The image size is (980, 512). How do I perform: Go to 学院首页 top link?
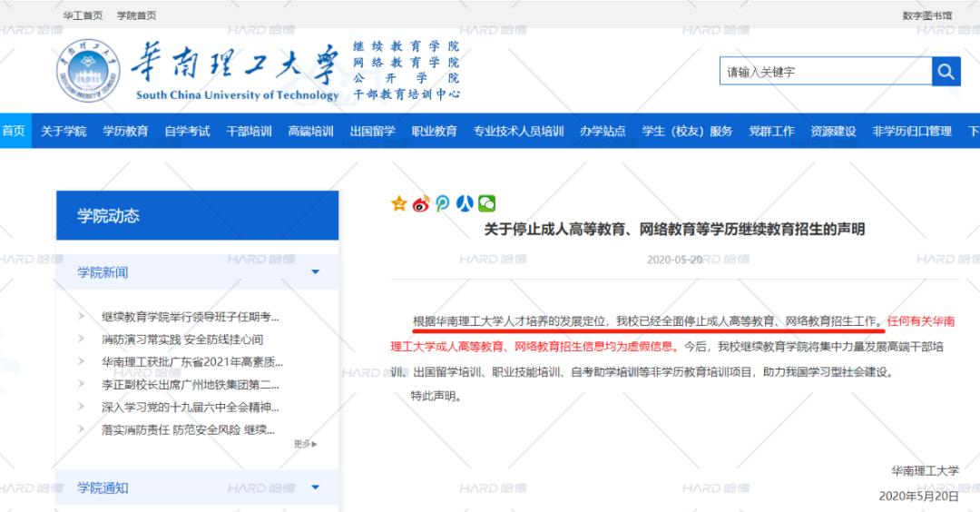(x=136, y=15)
